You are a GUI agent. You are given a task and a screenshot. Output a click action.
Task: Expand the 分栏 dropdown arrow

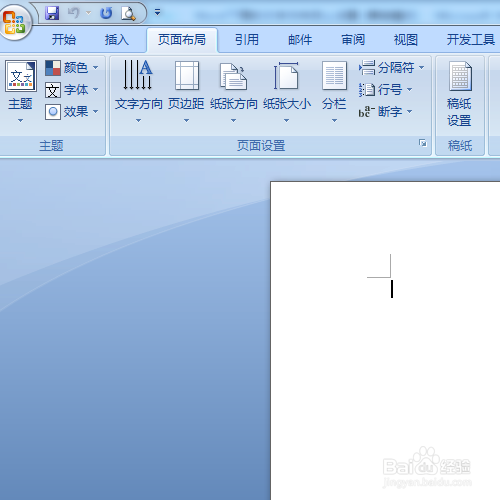[x=334, y=120]
